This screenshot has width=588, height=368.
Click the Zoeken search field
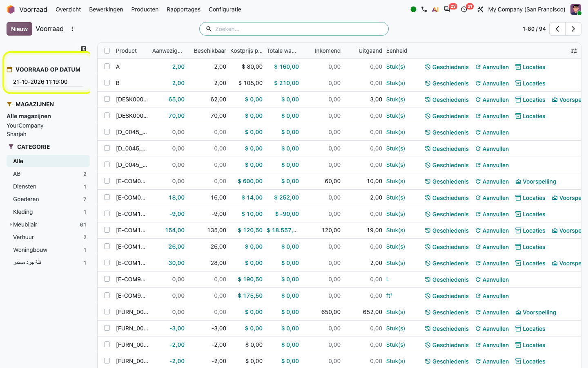(294, 29)
